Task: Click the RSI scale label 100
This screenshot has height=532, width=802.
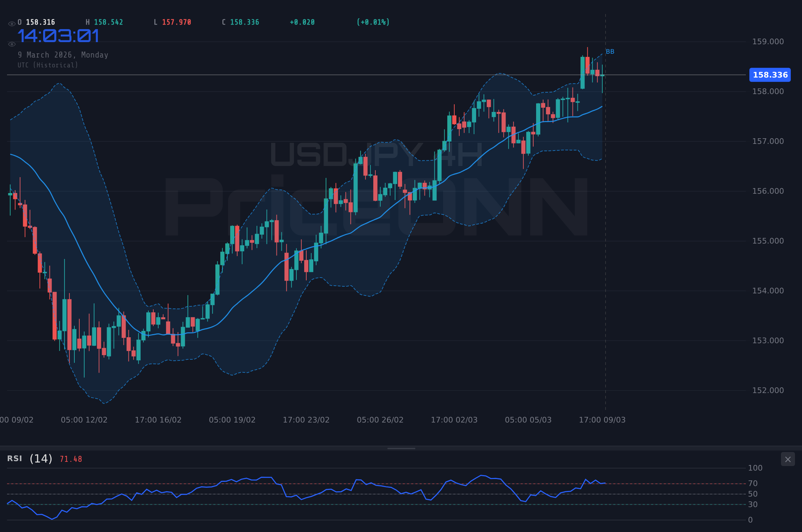Action: 755,468
